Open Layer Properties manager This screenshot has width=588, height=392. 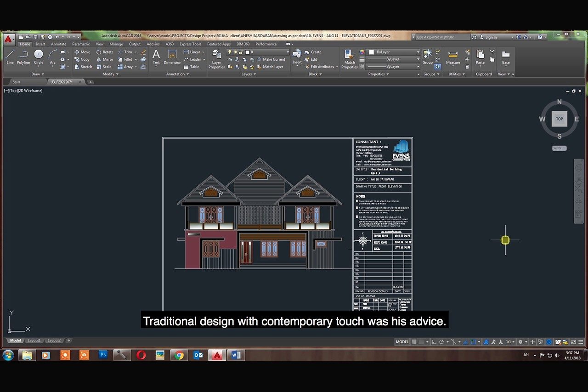(x=216, y=59)
